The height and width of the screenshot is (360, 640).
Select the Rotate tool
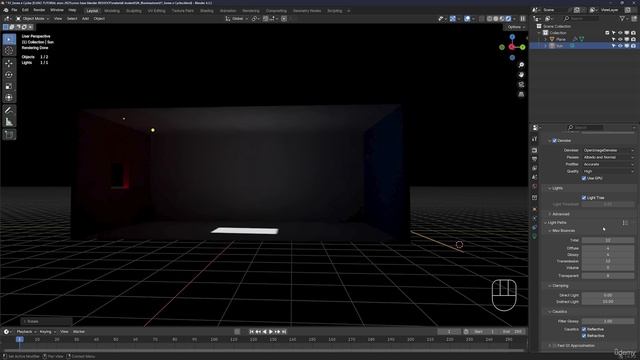pos(9,75)
